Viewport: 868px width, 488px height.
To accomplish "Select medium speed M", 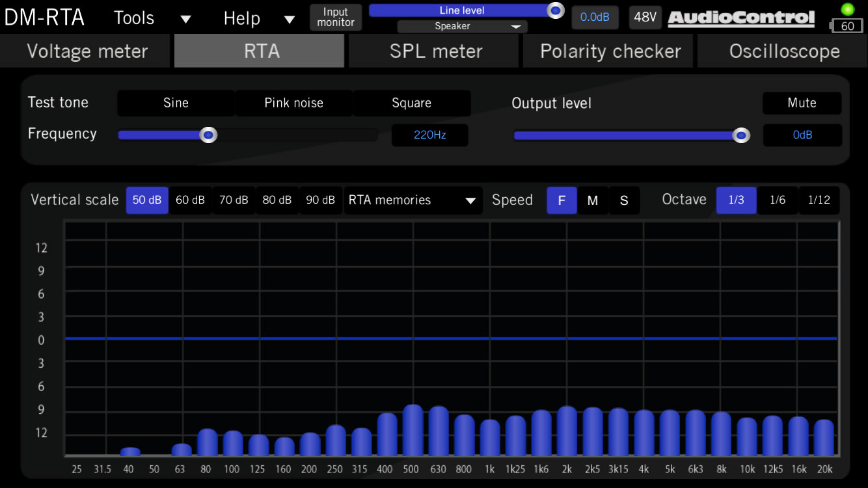I will tap(593, 200).
